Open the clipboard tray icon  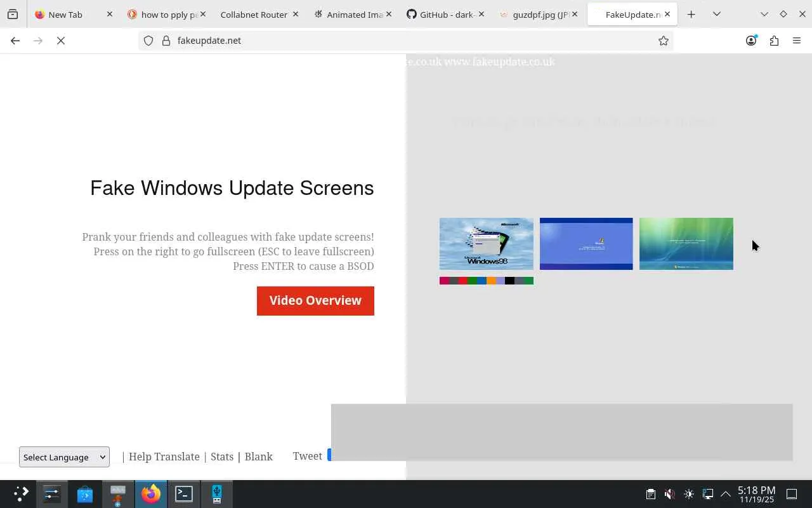[x=650, y=494]
